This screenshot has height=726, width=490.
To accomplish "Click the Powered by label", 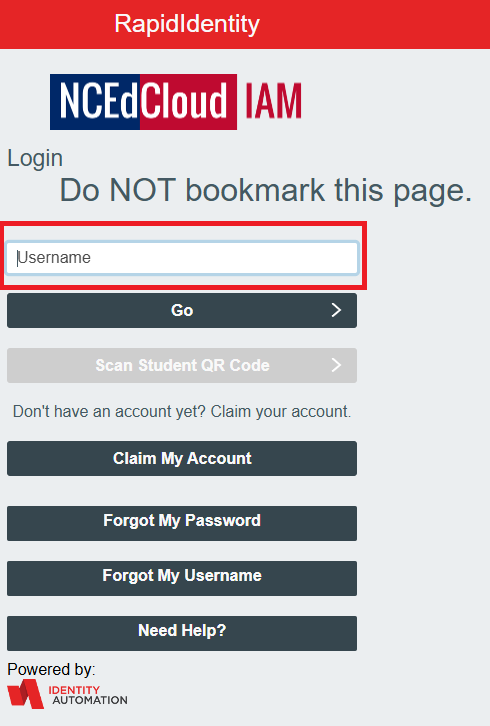I will click(51, 670).
